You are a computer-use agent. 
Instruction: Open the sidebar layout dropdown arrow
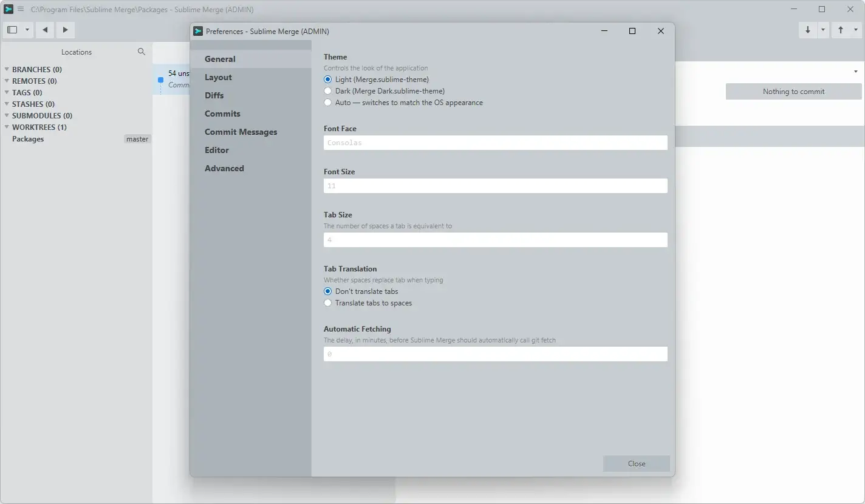(27, 30)
